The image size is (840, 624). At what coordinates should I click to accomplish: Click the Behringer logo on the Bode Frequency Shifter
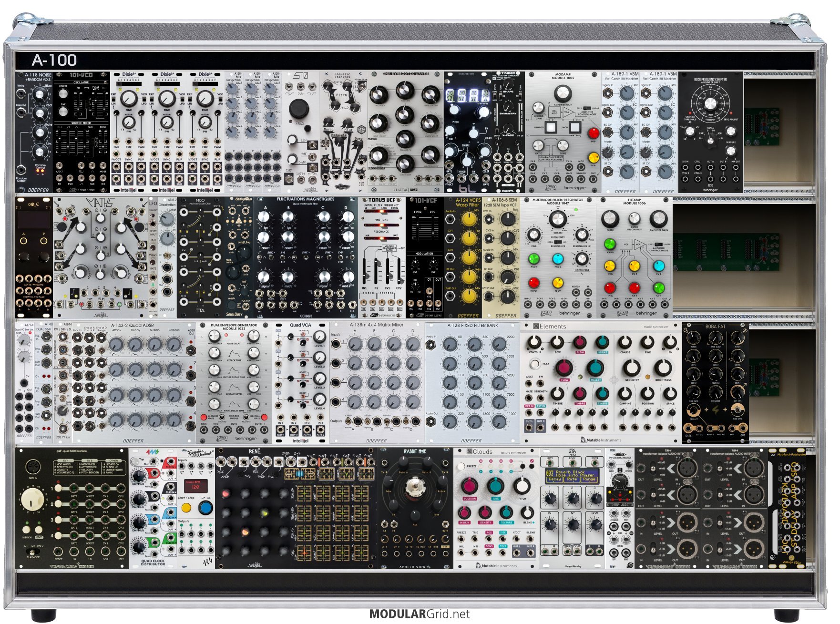coord(710,190)
